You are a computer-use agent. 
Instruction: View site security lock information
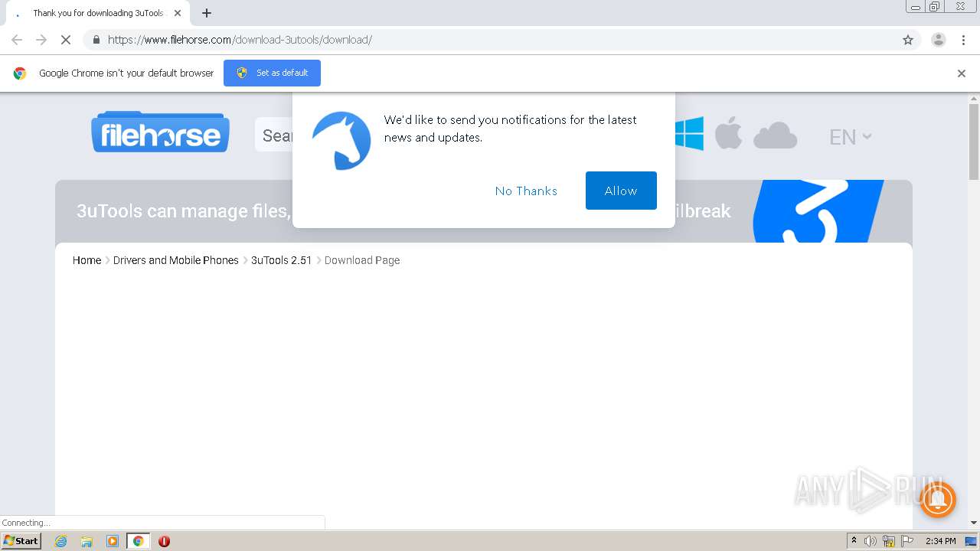96,40
